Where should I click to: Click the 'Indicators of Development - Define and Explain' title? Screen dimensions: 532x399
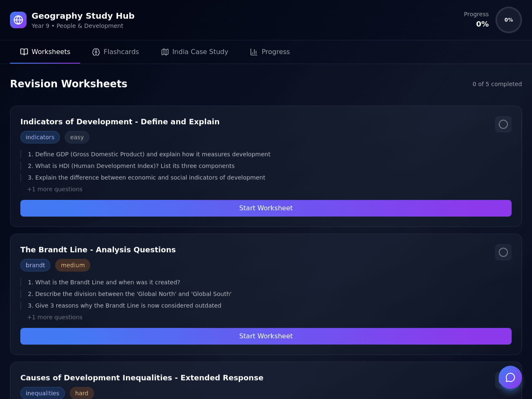[x=120, y=122]
